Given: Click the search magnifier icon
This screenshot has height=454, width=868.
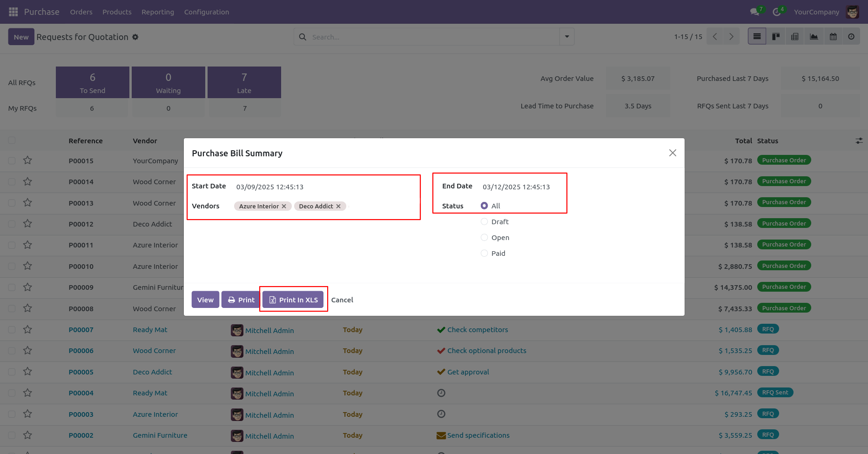Looking at the screenshot, I should point(303,37).
